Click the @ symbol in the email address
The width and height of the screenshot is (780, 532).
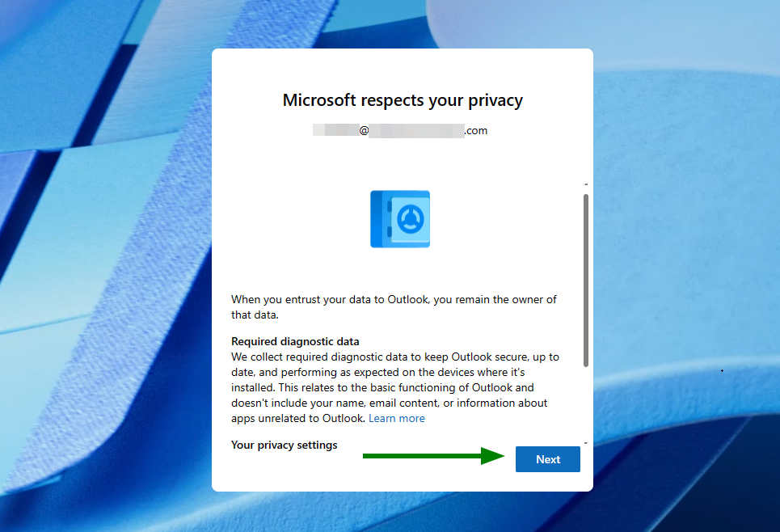[x=364, y=130]
